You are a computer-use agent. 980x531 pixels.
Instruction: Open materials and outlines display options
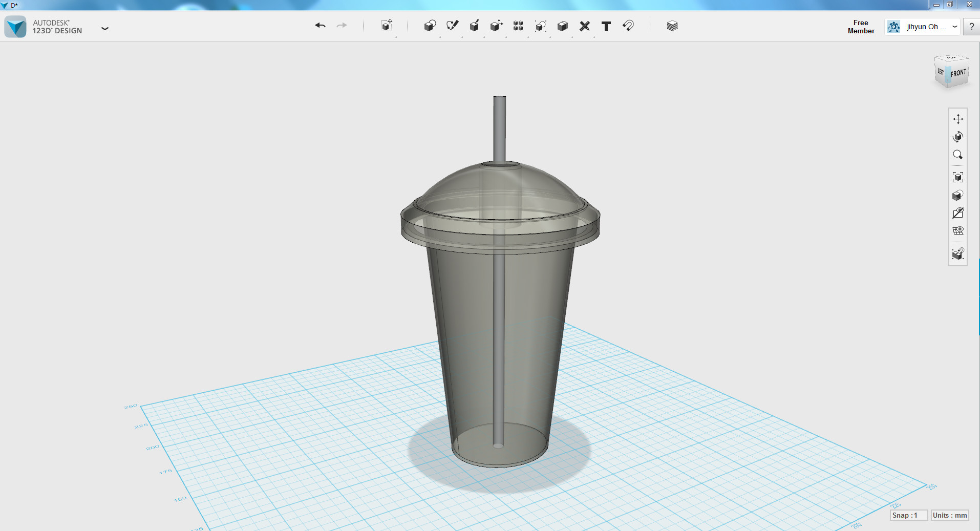[x=958, y=195]
